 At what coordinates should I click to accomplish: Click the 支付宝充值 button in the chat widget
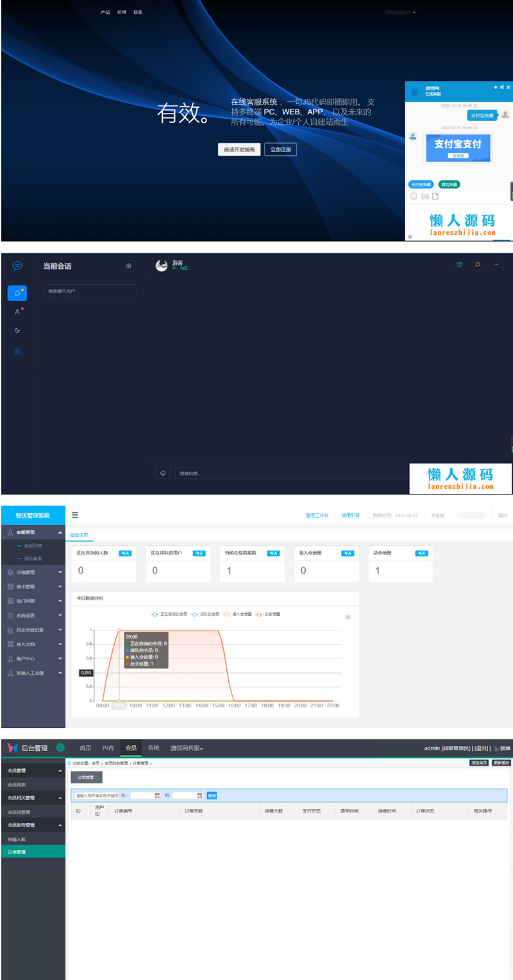[x=421, y=184]
